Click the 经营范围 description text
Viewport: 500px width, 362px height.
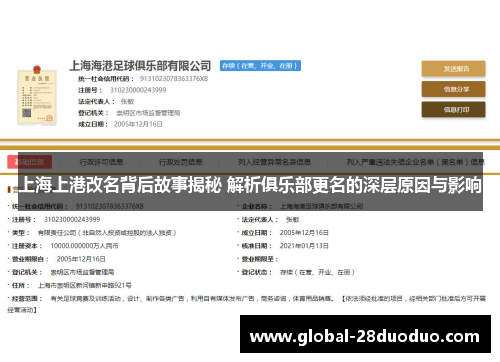pyautogui.click(x=247, y=304)
